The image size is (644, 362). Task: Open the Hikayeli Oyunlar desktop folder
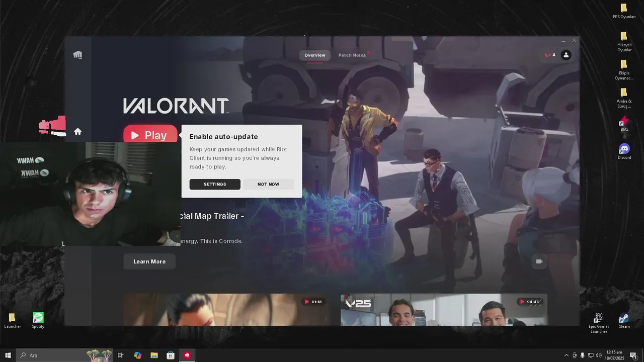click(624, 41)
